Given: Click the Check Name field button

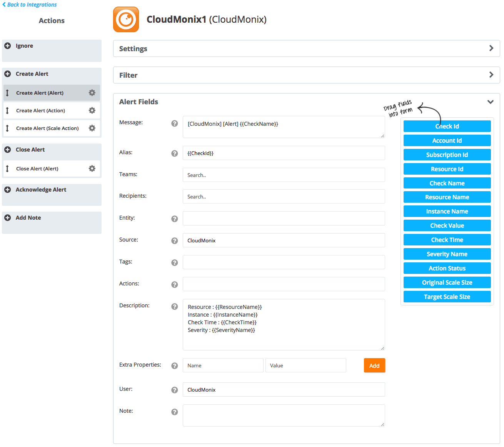Looking at the screenshot, I should (447, 183).
